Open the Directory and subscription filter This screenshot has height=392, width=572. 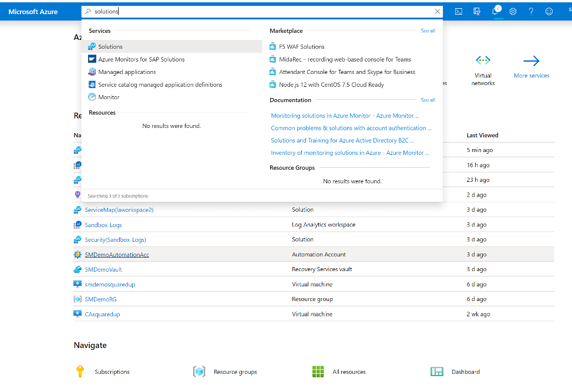pos(477,11)
